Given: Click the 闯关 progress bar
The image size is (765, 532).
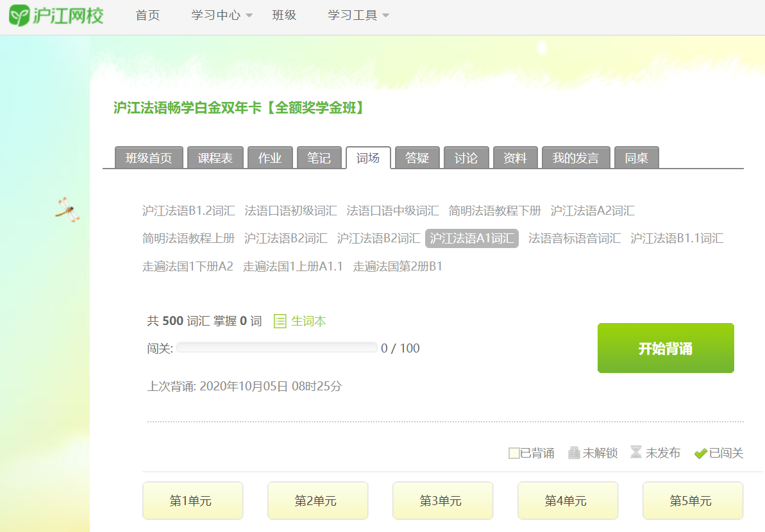Looking at the screenshot, I should click(x=276, y=348).
